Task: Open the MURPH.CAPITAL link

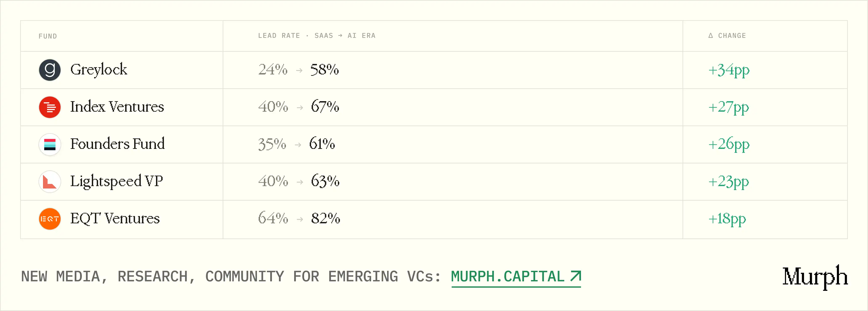Action: [x=516, y=277]
